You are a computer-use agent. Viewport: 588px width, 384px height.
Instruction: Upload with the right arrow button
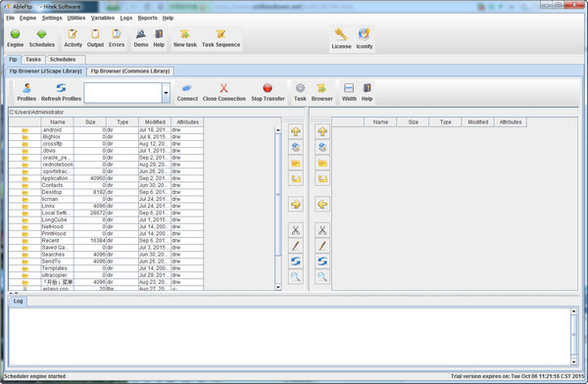click(296, 205)
